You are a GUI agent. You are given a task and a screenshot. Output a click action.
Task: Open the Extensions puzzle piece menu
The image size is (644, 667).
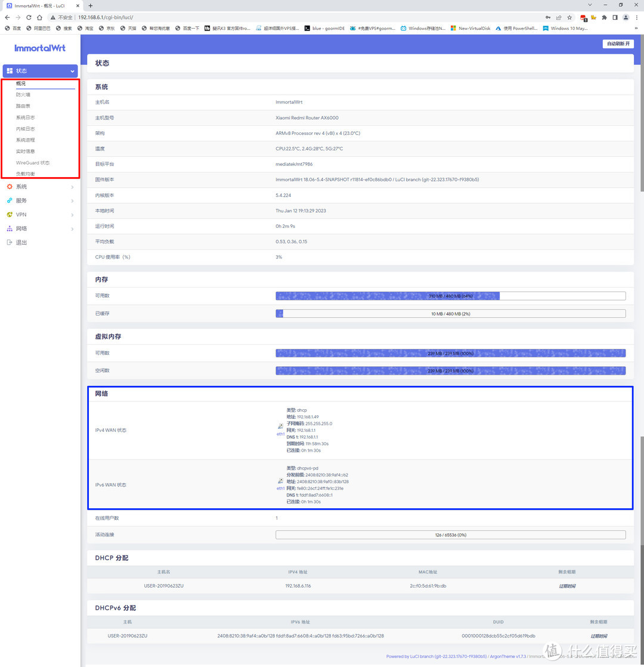pyautogui.click(x=604, y=17)
